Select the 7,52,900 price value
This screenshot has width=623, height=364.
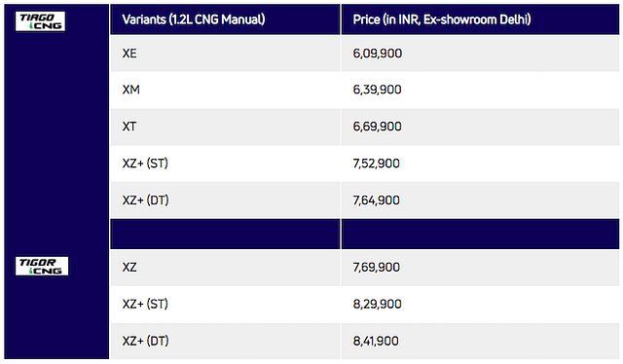[376, 164]
